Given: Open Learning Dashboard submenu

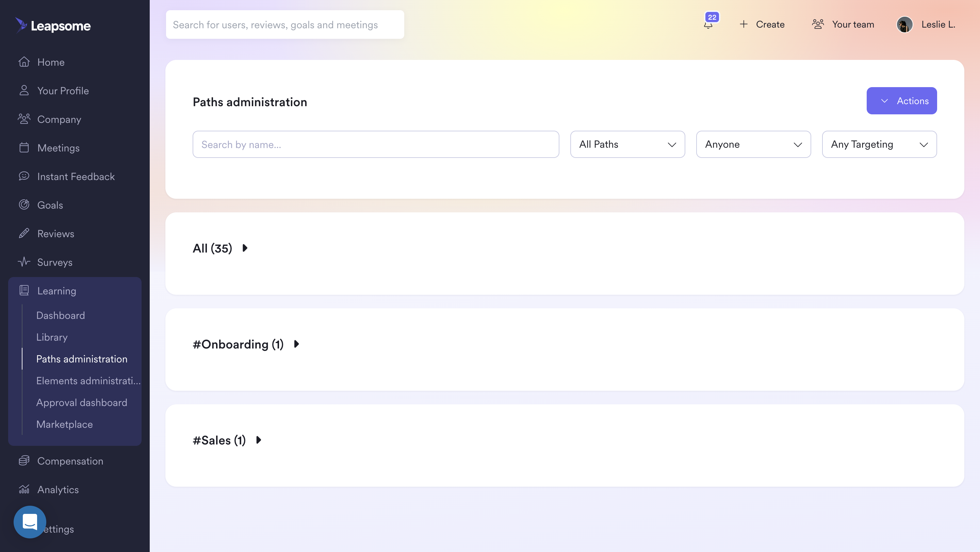Looking at the screenshot, I should point(61,315).
